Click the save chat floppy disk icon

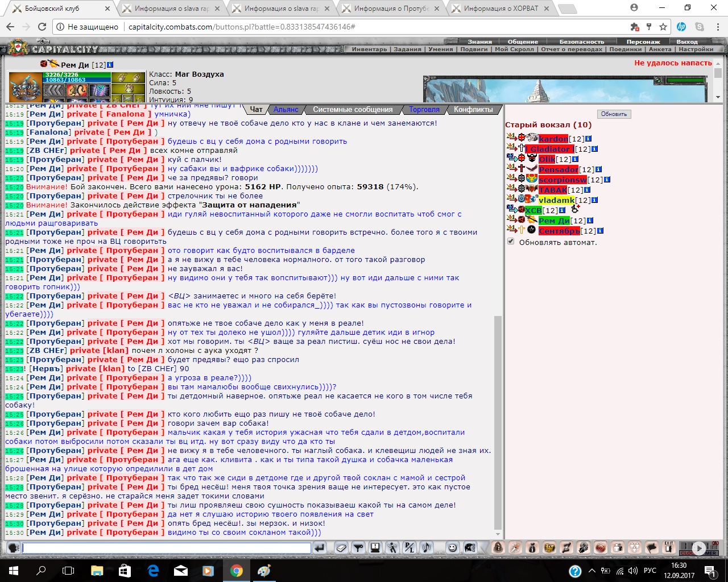(375, 548)
